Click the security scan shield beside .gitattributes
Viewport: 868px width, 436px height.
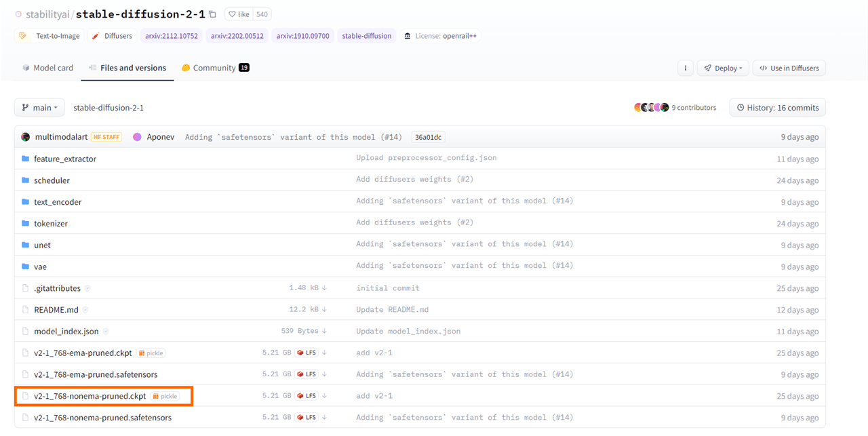coord(87,288)
